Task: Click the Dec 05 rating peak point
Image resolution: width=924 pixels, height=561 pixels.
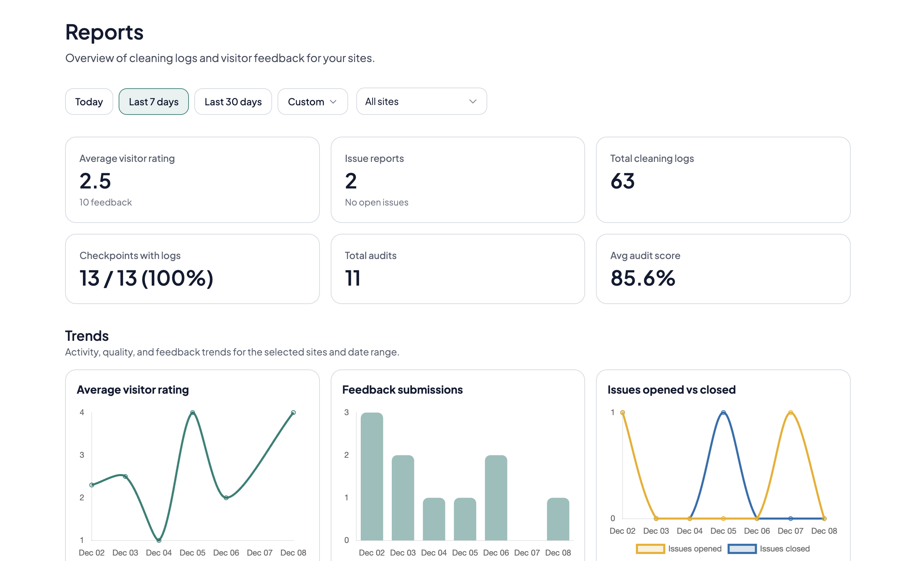Action: 192,412
